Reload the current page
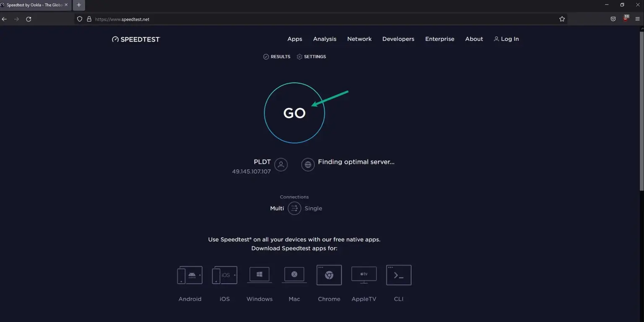 [29, 19]
